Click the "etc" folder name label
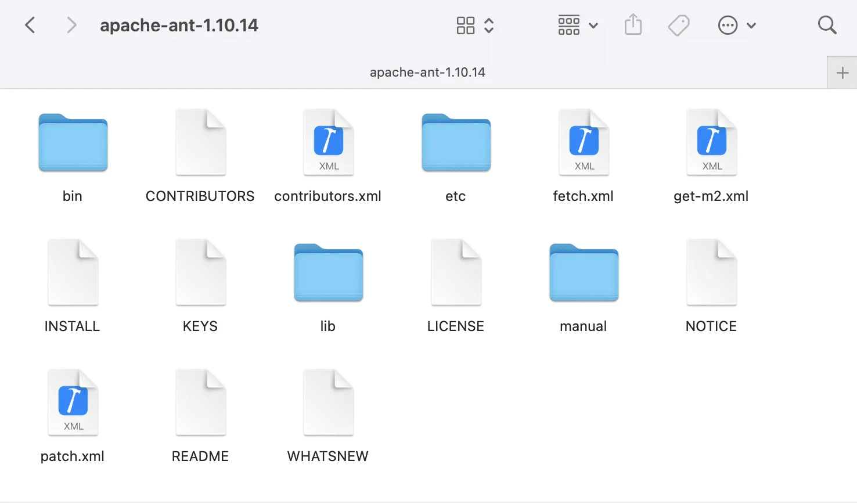The height and width of the screenshot is (504, 857). [x=456, y=196]
